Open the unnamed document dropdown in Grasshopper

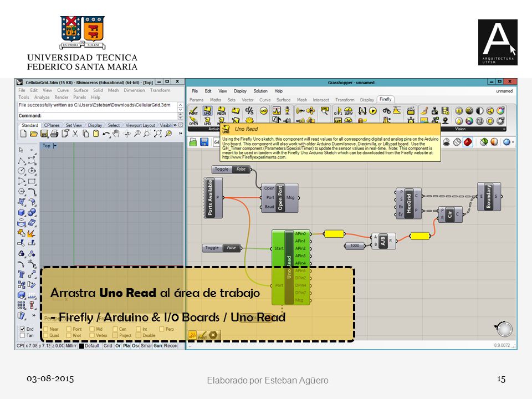point(504,91)
